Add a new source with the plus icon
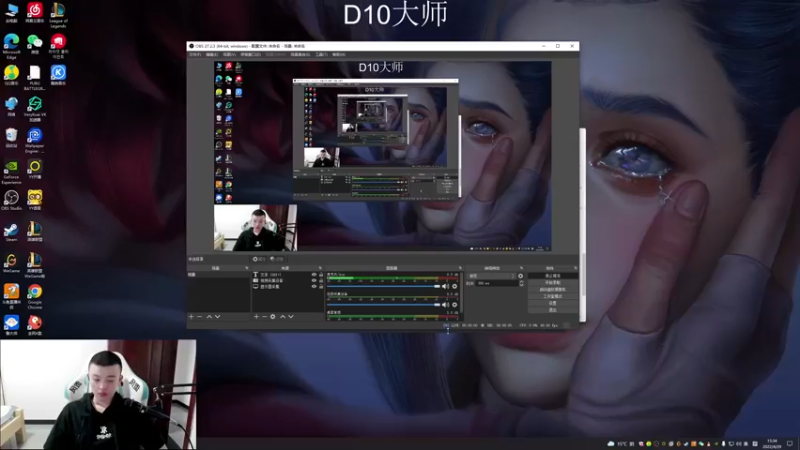 tap(256, 317)
